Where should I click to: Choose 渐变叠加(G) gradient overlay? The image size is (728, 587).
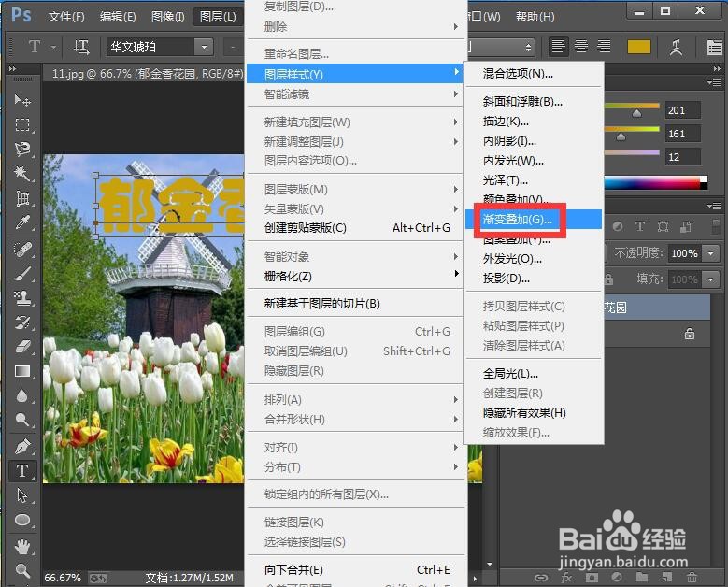click(534, 220)
